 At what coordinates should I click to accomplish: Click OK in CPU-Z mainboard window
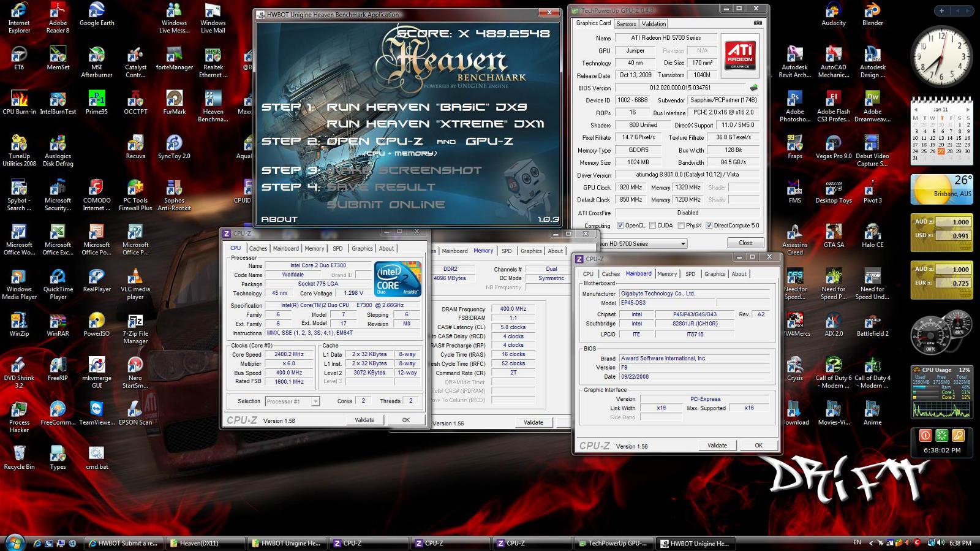[758, 446]
